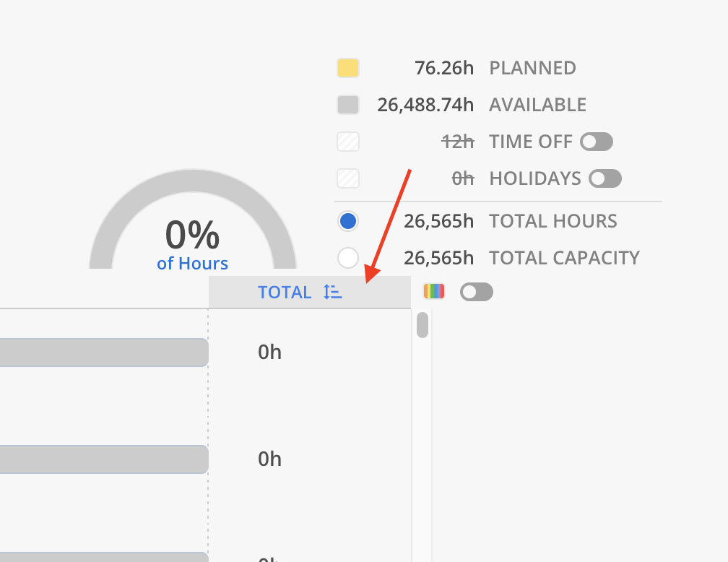Click the rainbow color stripes icon

pyautogui.click(x=434, y=292)
